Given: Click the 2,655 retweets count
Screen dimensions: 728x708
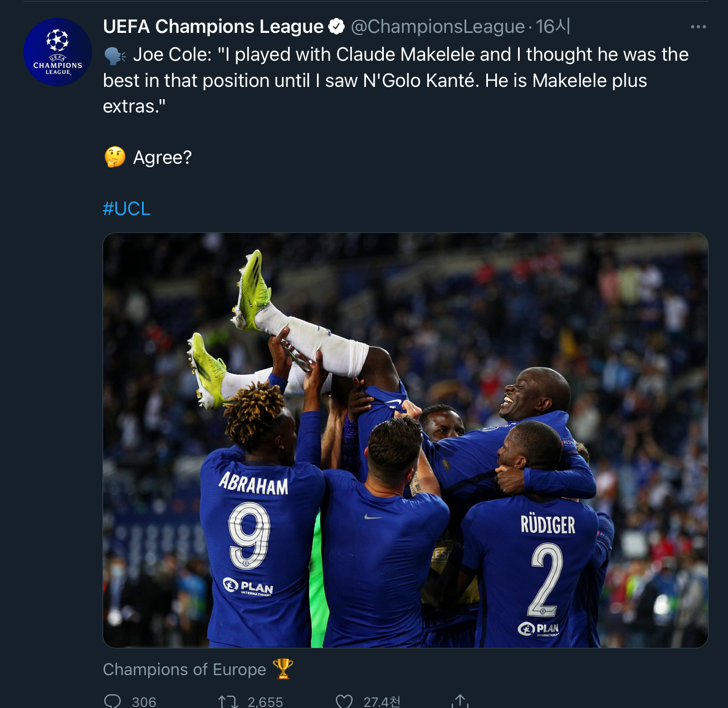Looking at the screenshot, I should [265, 702].
